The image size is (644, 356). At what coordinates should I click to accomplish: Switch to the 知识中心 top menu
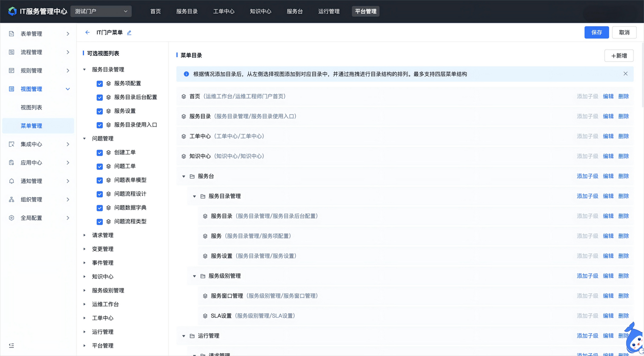click(261, 12)
